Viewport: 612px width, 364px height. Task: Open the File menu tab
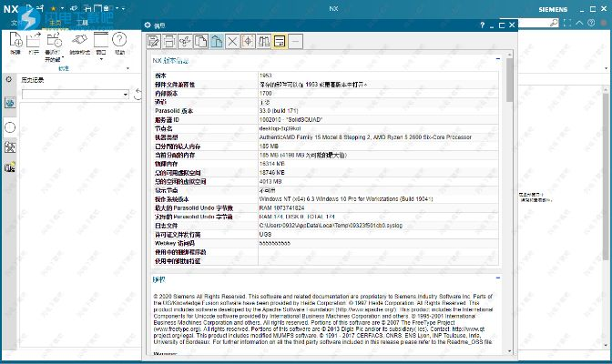[x=15, y=23]
